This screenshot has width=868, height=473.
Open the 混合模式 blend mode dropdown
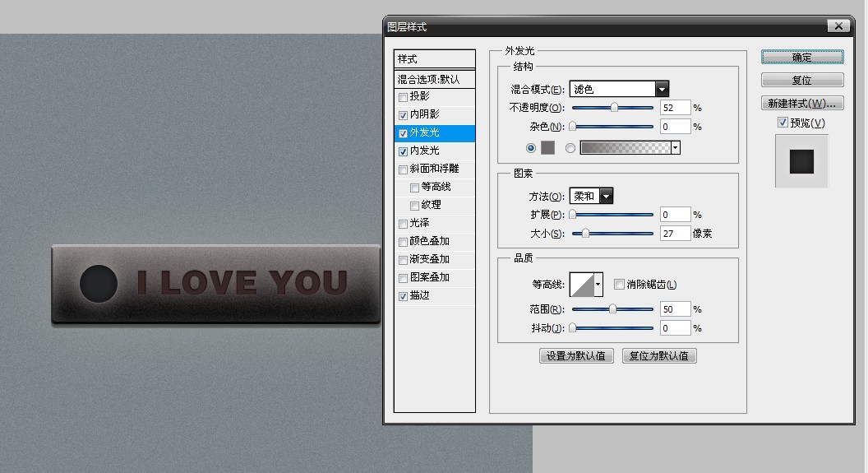coord(662,89)
